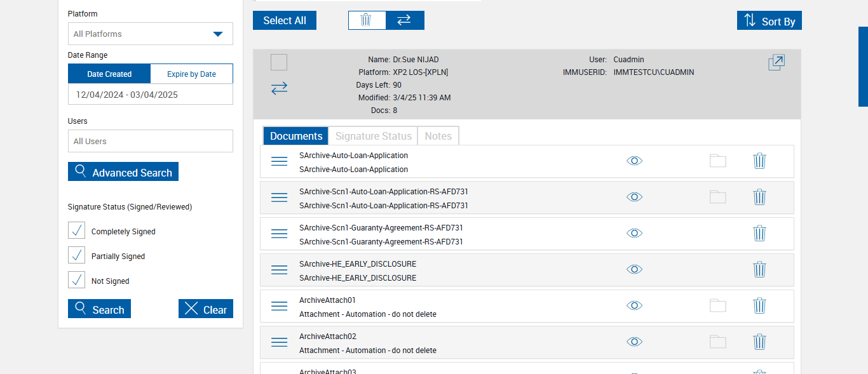
Task: Delete SArchive-Scn1-Auto-Loan-Application-RS-AFD731 document
Action: [759, 197]
